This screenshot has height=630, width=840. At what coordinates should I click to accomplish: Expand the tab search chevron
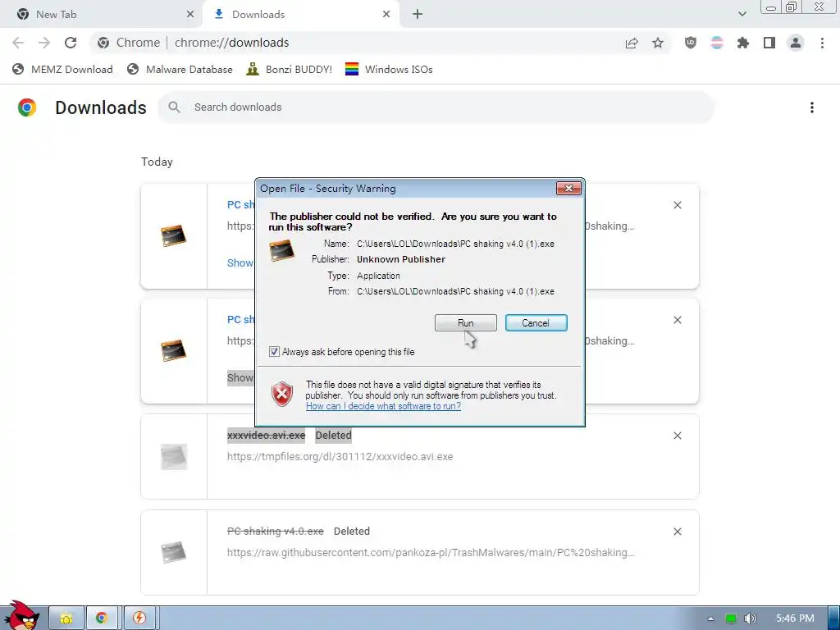742,14
